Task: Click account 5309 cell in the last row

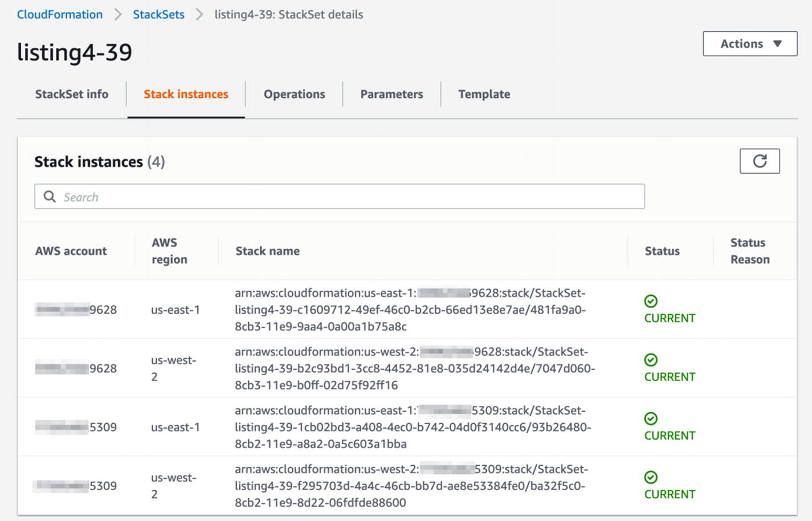Action: pos(76,486)
